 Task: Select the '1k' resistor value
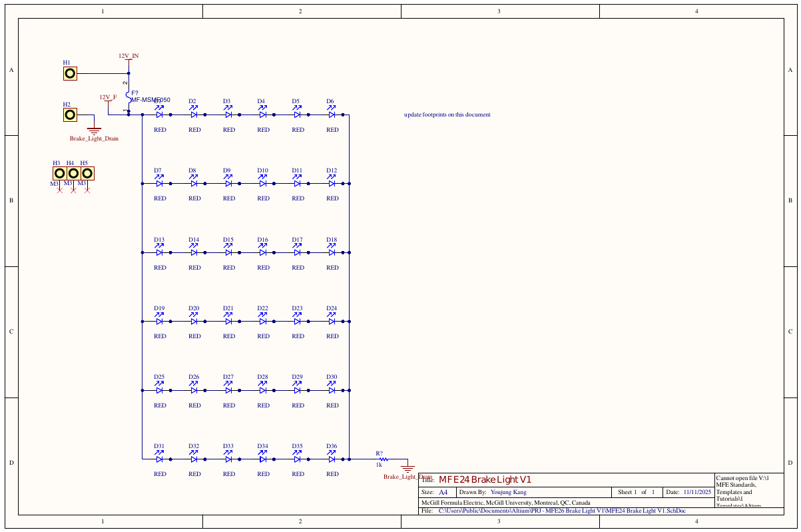click(x=379, y=465)
